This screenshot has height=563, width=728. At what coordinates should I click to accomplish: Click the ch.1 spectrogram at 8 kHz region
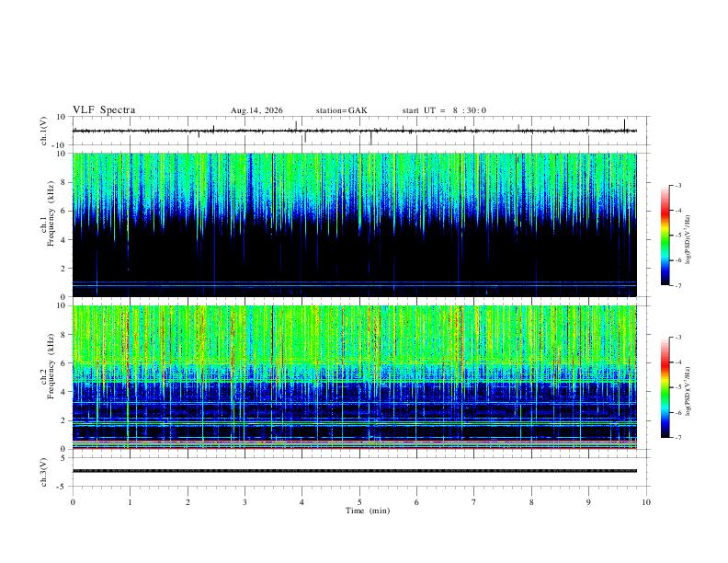(355, 182)
